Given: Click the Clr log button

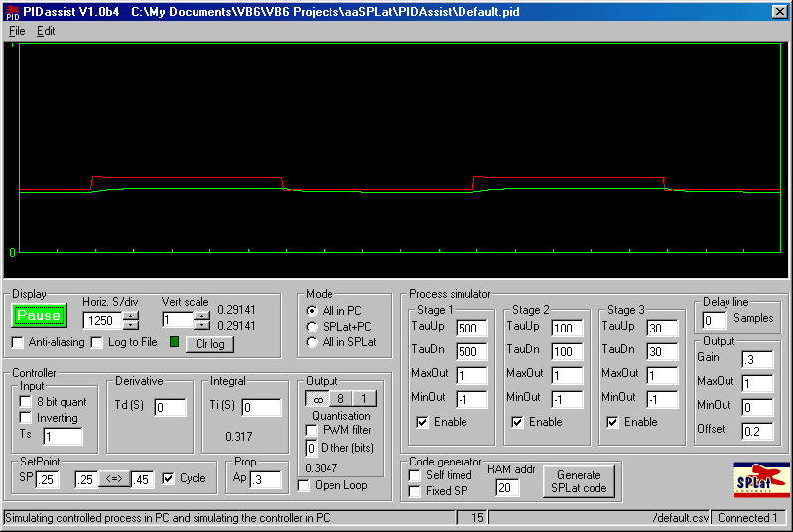Looking at the screenshot, I should [x=209, y=344].
